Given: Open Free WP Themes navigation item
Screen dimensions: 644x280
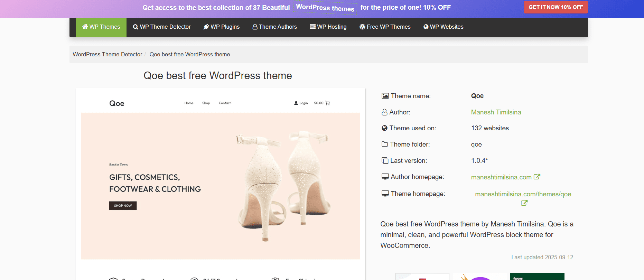Looking at the screenshot, I should tap(385, 27).
